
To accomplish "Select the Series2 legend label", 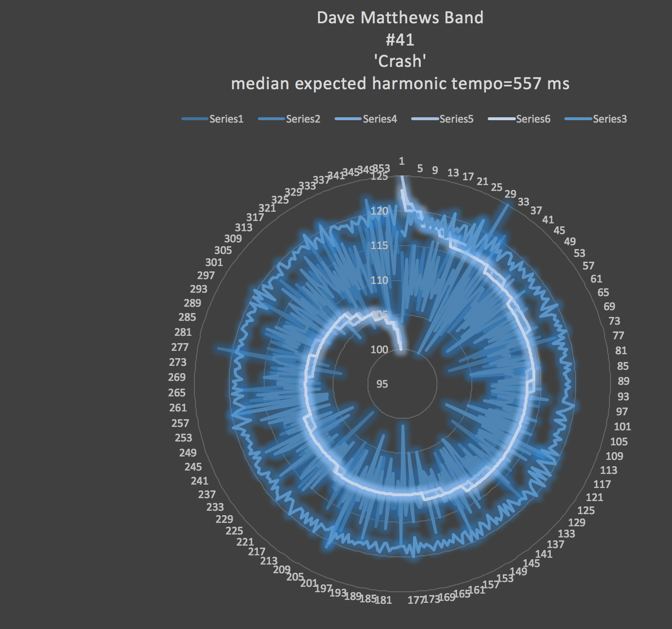I will pos(303,119).
